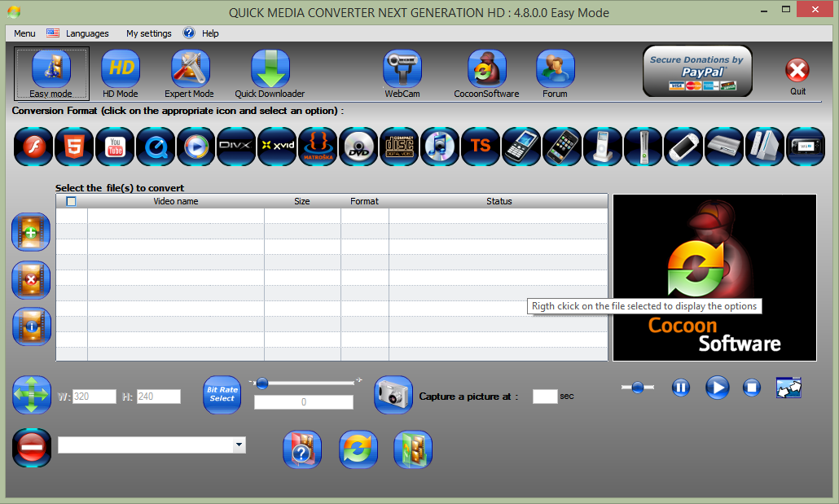Click the Bit Rate Select button

click(222, 395)
